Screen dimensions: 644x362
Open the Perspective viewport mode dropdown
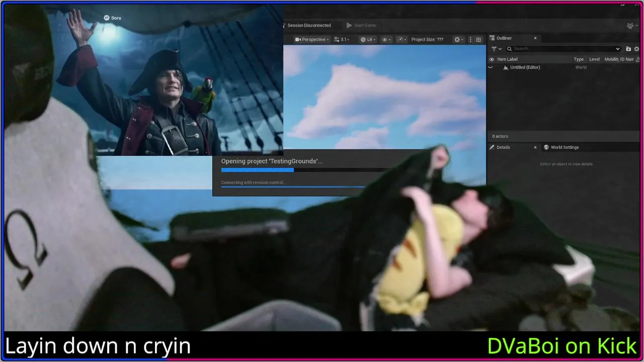coord(312,39)
